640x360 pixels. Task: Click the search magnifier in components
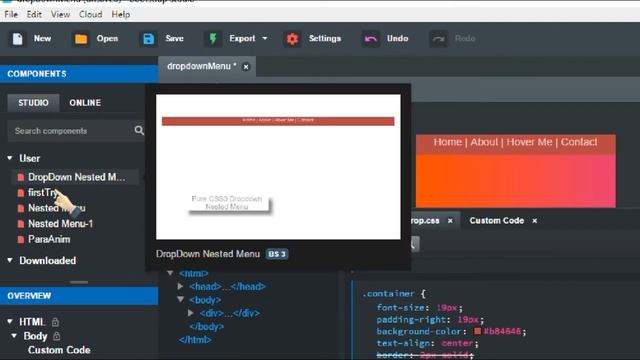pos(139,130)
